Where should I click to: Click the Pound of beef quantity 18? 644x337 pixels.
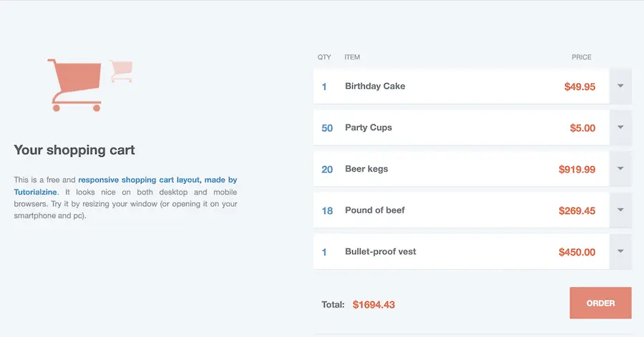327,211
